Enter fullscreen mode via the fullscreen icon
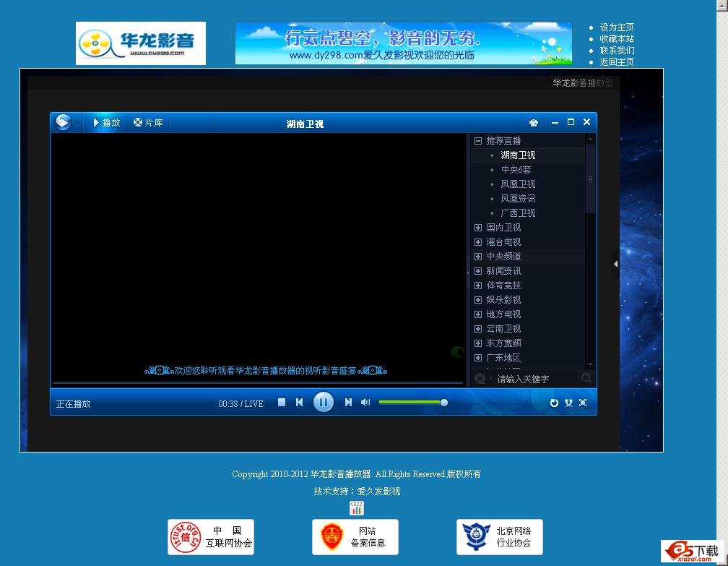This screenshot has width=728, height=566. 582,402
